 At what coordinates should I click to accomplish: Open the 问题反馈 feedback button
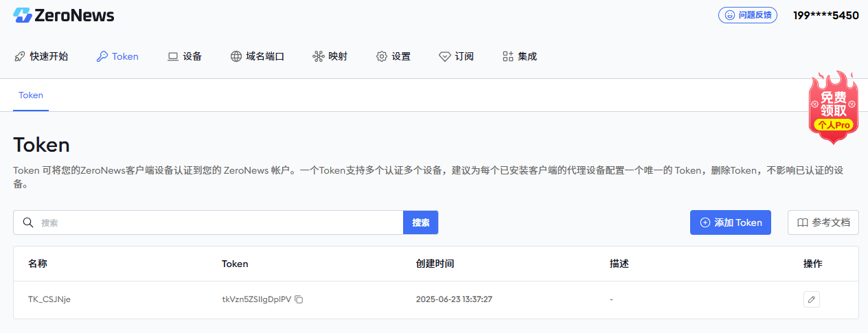pyautogui.click(x=748, y=15)
